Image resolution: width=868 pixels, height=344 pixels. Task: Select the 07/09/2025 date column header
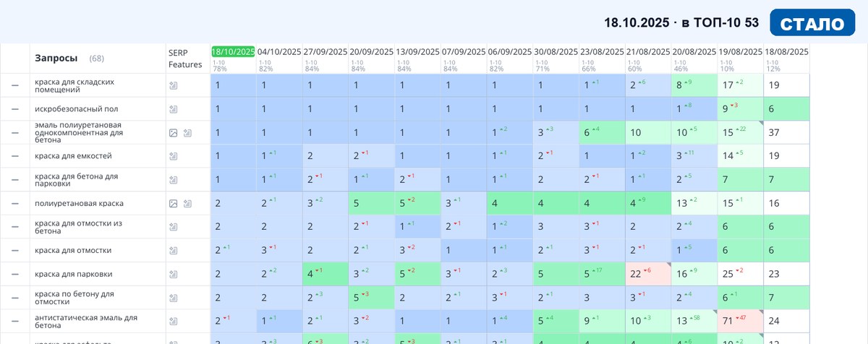point(464,51)
